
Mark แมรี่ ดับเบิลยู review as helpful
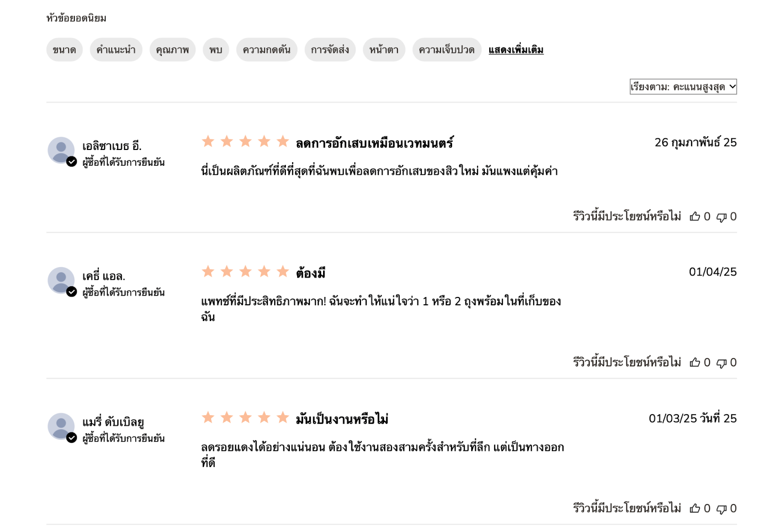(695, 509)
